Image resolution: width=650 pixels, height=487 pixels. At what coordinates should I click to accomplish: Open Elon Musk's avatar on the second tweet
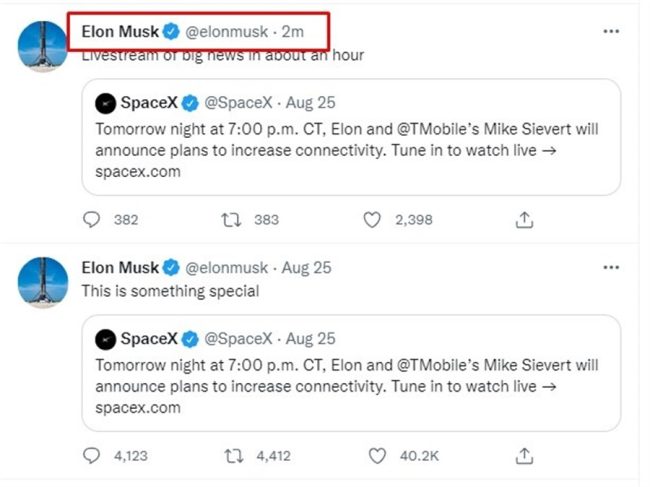(x=43, y=282)
